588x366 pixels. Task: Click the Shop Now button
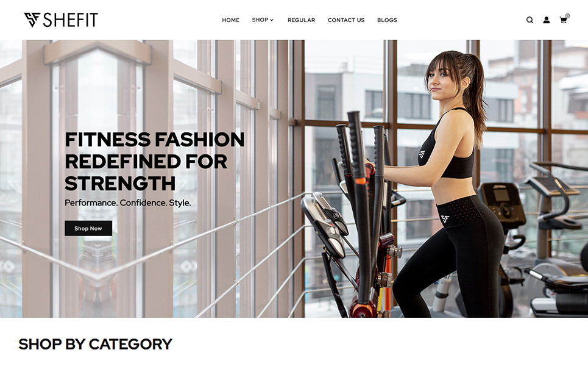tap(88, 228)
